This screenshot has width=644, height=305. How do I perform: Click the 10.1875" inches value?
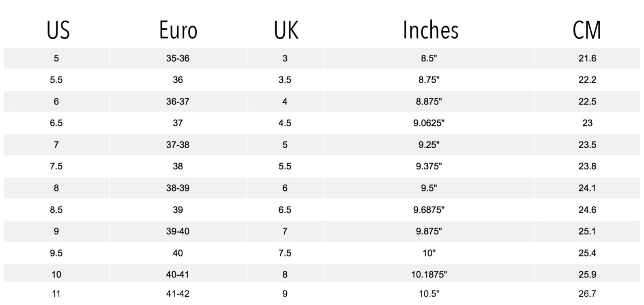429,275
